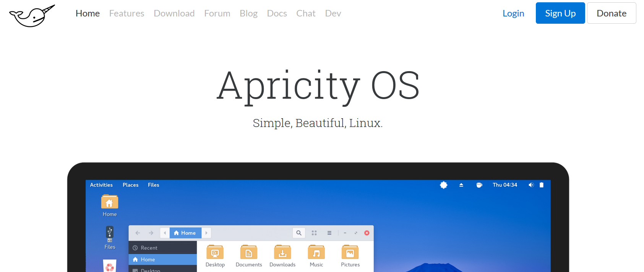The width and height of the screenshot is (644, 272).
Task: Click the search icon in file manager
Action: pos(299,233)
